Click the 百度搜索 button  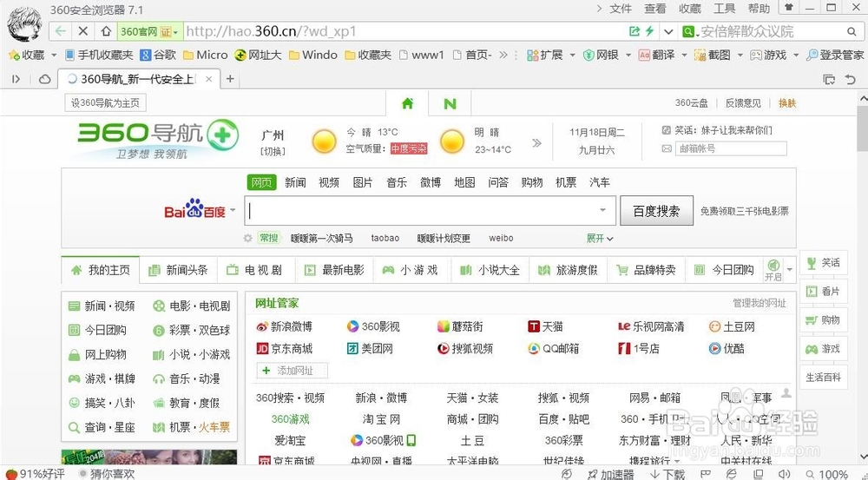[656, 211]
